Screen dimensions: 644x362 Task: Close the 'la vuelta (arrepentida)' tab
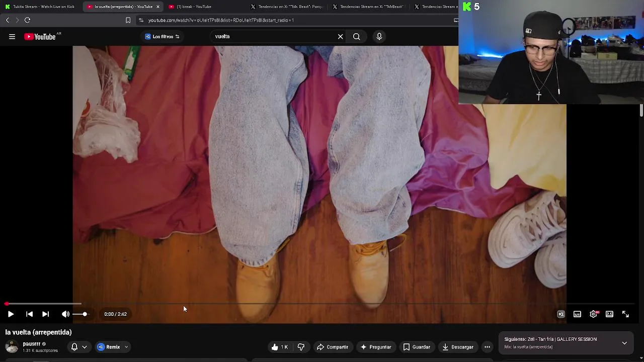point(158,7)
